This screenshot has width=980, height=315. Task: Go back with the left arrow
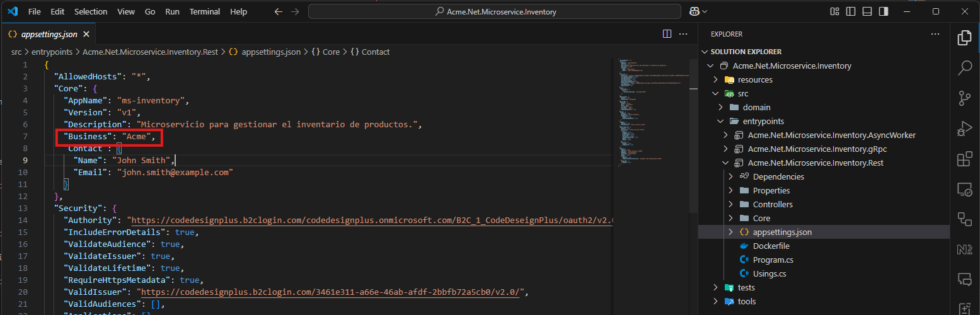279,11
